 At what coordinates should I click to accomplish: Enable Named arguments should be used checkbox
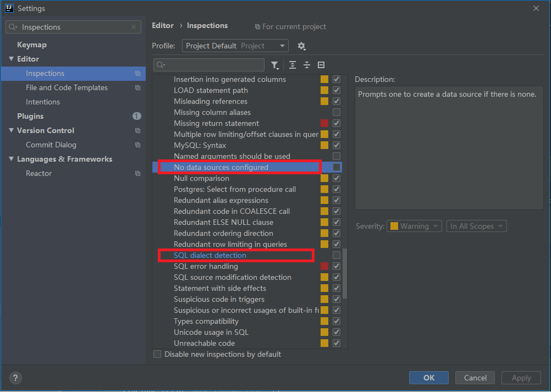point(337,156)
